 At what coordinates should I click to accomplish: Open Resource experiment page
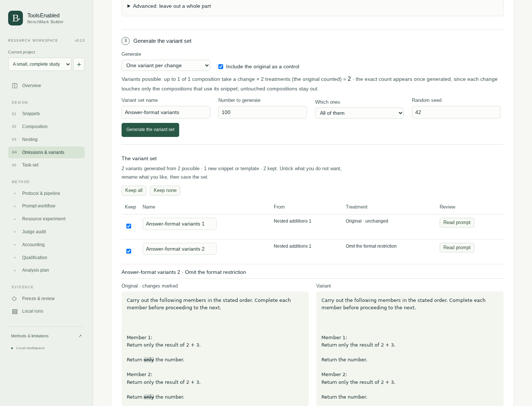click(x=46, y=219)
